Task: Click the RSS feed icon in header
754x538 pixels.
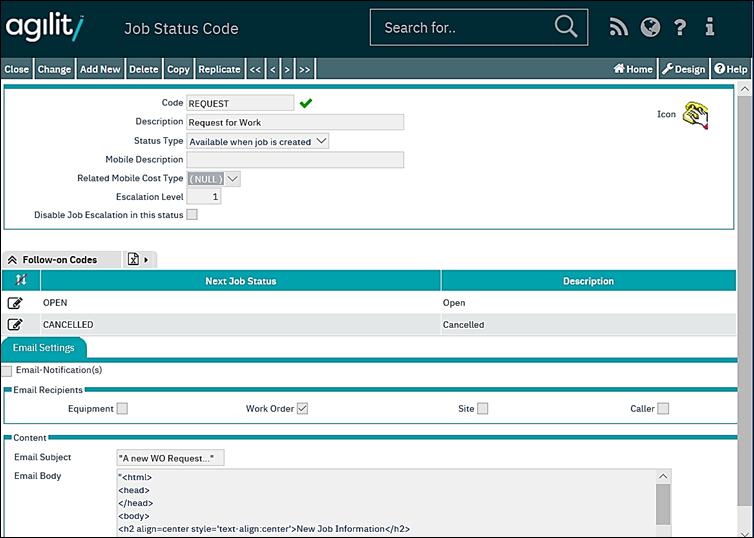Action: point(619,28)
